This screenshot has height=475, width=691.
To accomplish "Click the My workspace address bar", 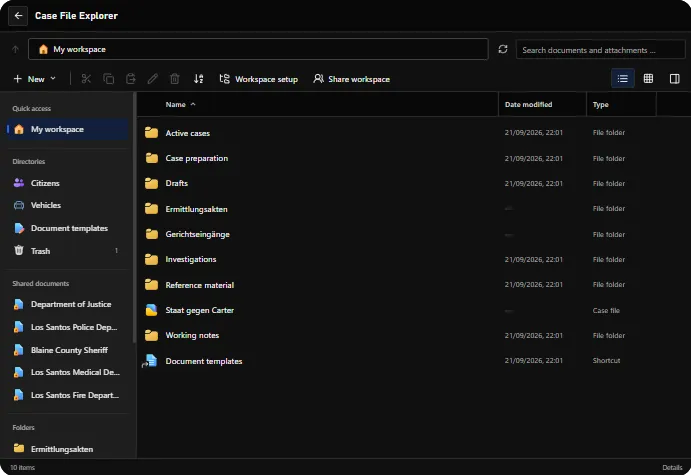I will click(x=258, y=49).
